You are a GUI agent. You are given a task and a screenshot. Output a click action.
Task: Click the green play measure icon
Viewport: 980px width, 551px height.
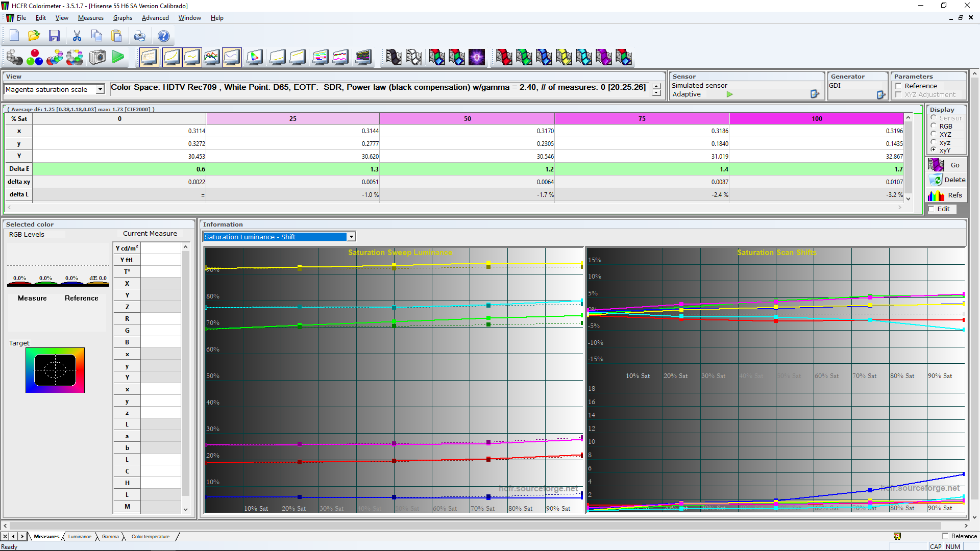[118, 57]
